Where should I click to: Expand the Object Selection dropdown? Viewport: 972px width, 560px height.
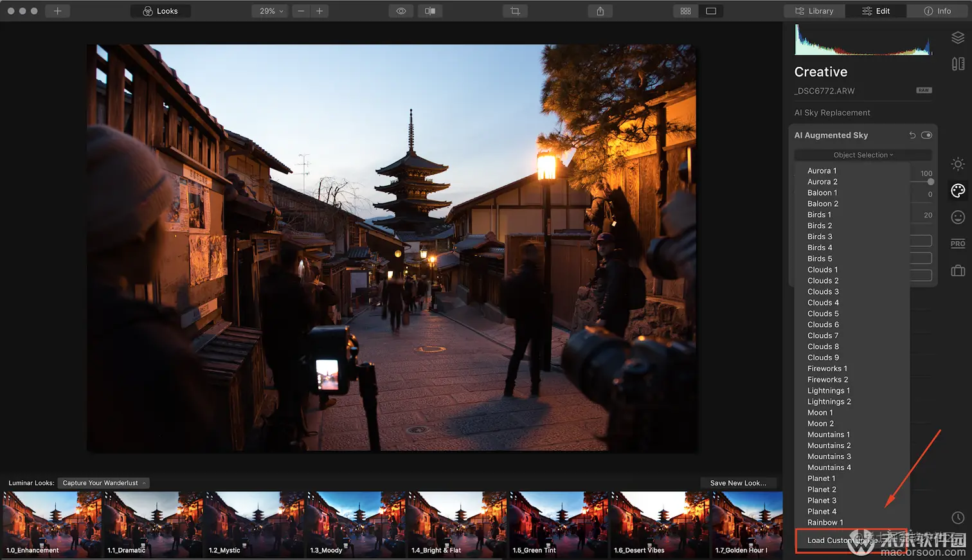(863, 155)
